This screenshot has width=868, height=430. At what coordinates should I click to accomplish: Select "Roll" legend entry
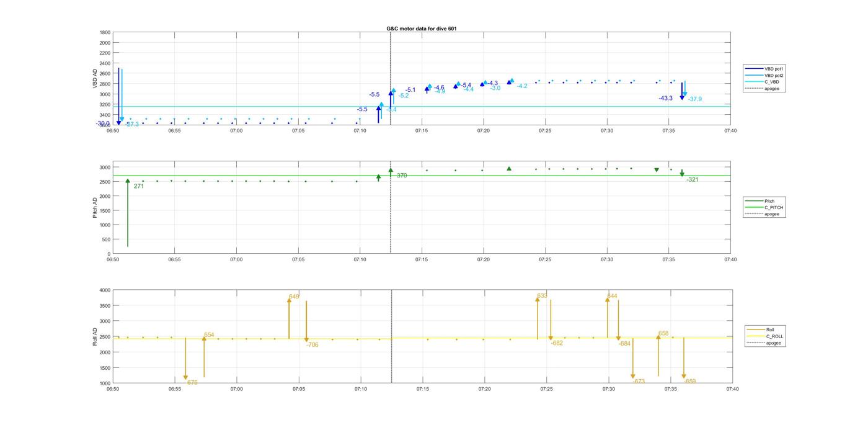pyautogui.click(x=763, y=330)
